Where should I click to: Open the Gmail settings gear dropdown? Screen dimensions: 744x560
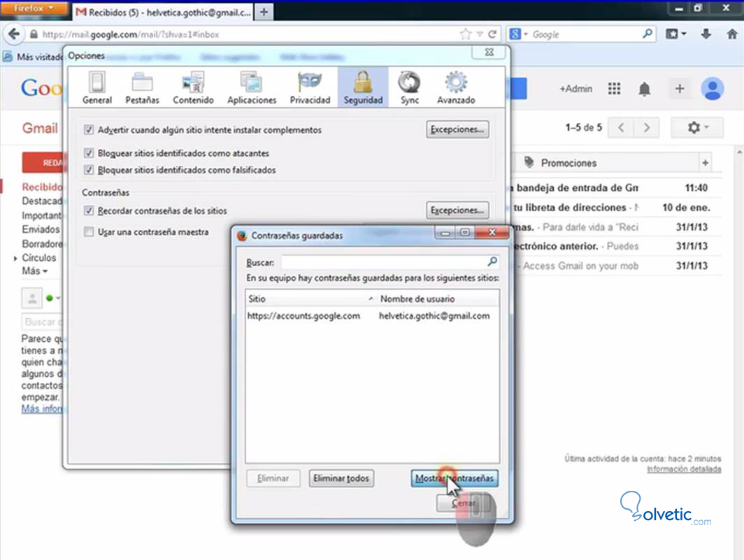[x=698, y=128]
